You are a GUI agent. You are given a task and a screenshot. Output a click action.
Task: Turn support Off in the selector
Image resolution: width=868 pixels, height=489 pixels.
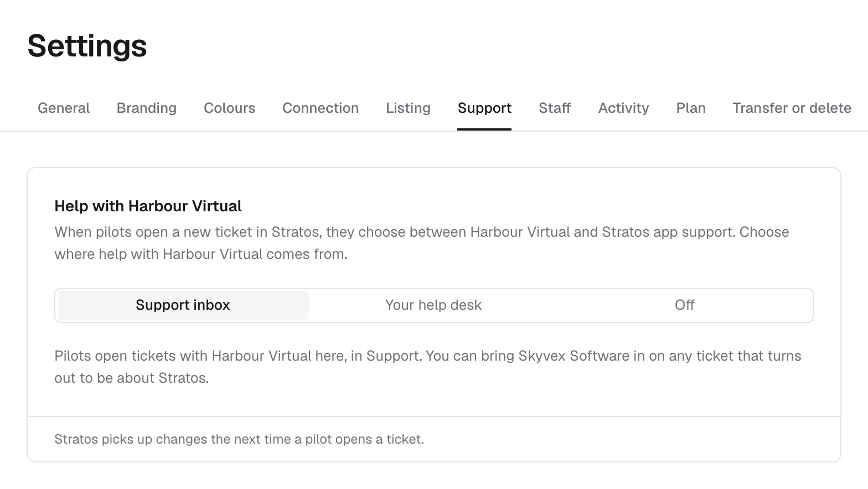pos(685,305)
